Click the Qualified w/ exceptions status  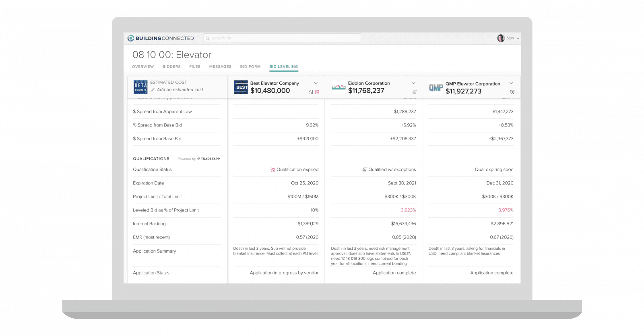pyautogui.click(x=392, y=170)
